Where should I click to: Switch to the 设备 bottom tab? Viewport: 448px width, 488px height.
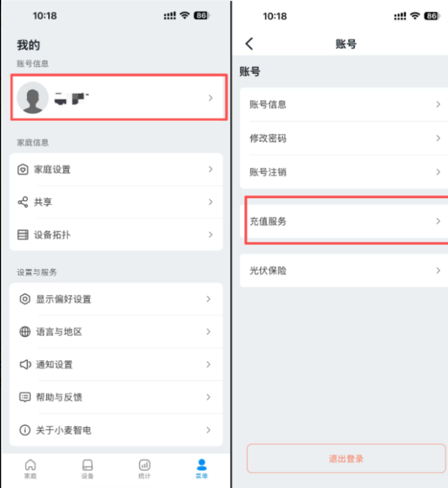click(87, 469)
